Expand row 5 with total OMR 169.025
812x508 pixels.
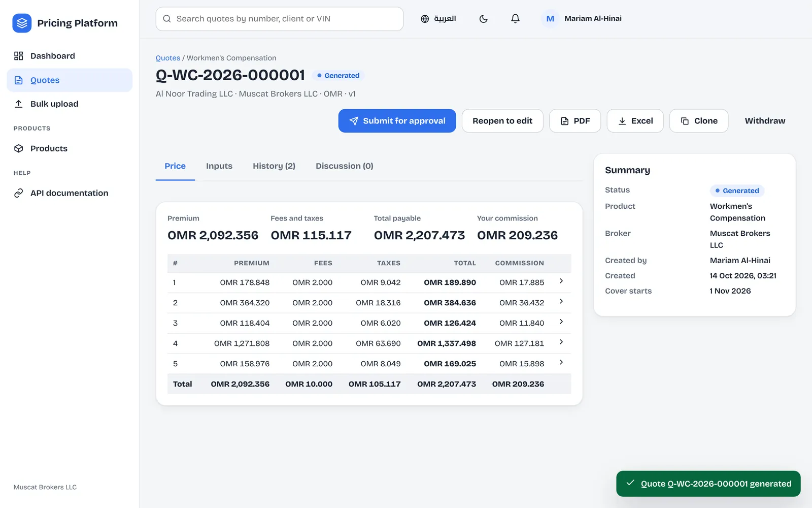pyautogui.click(x=561, y=362)
